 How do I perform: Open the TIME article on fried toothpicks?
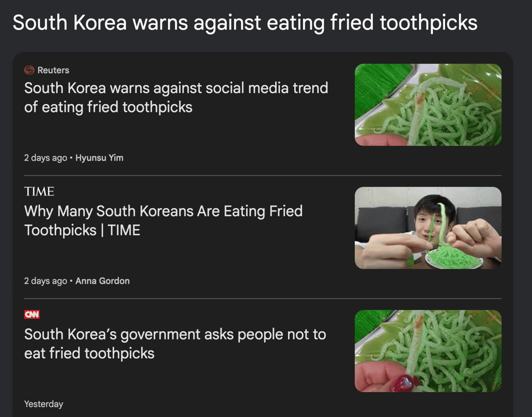(x=163, y=221)
